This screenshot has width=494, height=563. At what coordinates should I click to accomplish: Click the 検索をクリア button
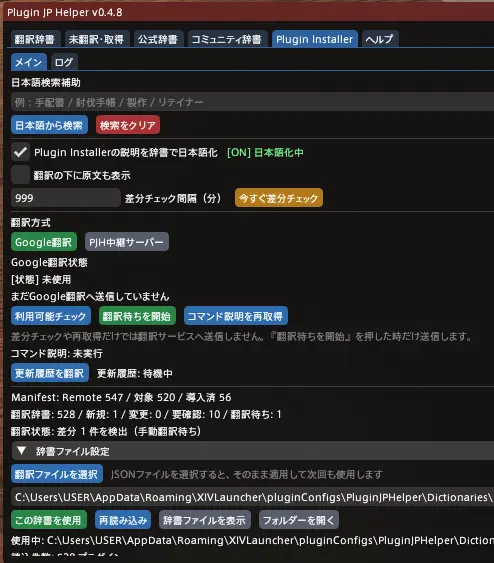coord(128,125)
